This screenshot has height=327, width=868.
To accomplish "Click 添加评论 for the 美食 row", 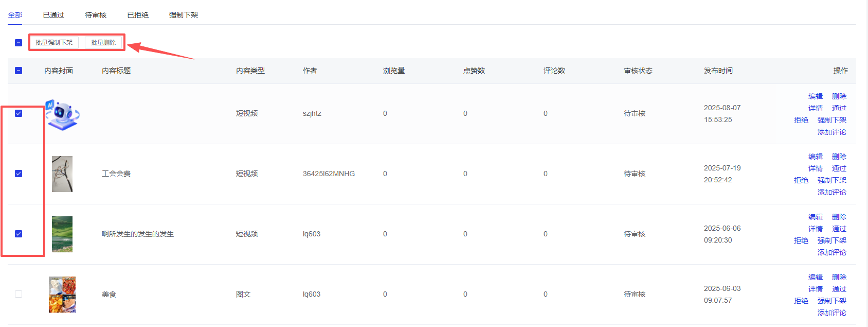I will pyautogui.click(x=832, y=313).
